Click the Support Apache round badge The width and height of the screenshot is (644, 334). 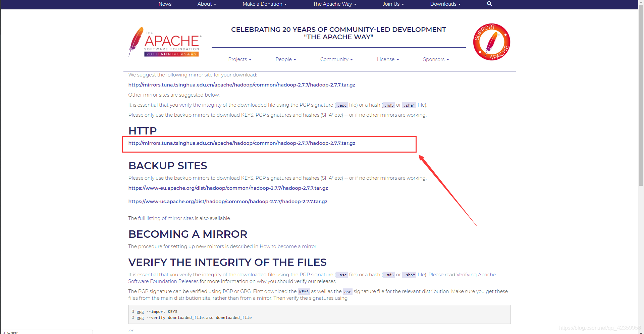491,42
